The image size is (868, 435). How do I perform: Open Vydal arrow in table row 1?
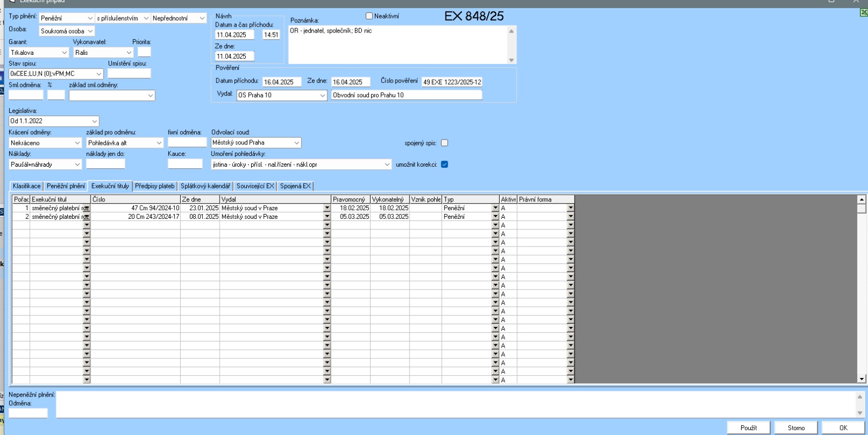point(327,208)
